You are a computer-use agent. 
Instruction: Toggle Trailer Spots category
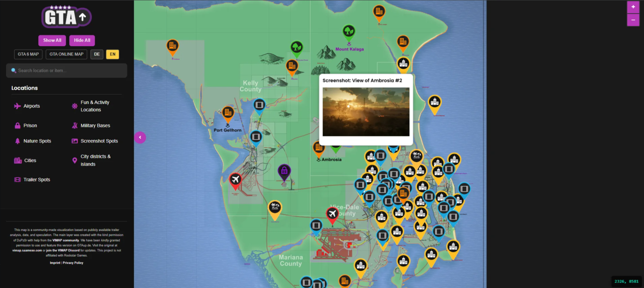(x=32, y=179)
